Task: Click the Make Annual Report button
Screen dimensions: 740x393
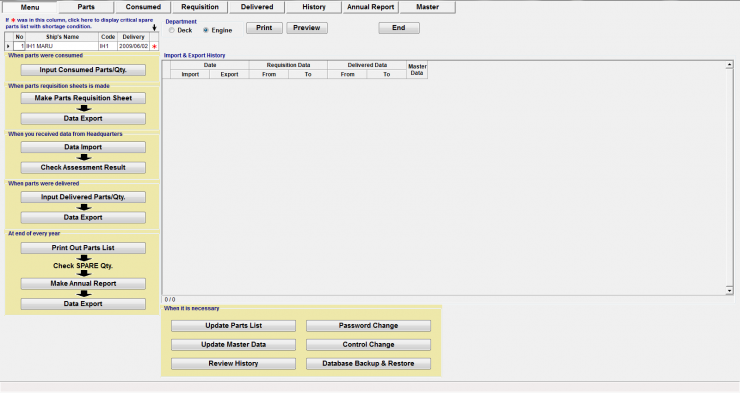Action: [x=83, y=284]
